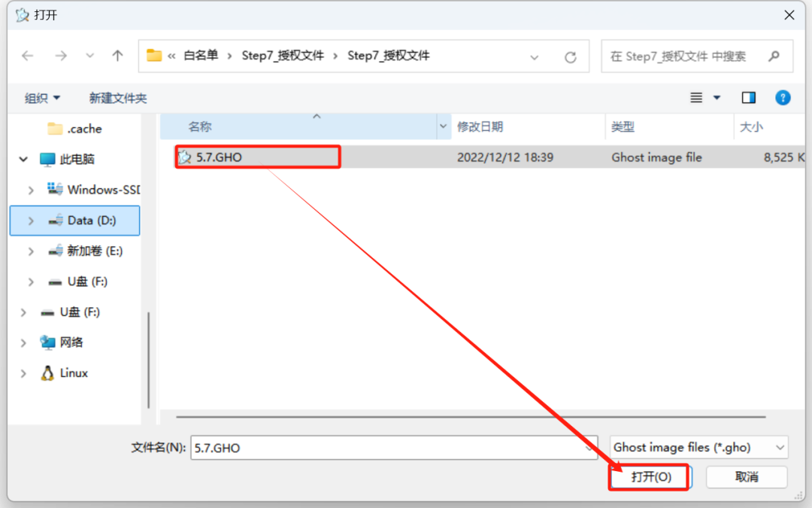
Task: Expand the Data (D:) drive node
Action: 31,221
